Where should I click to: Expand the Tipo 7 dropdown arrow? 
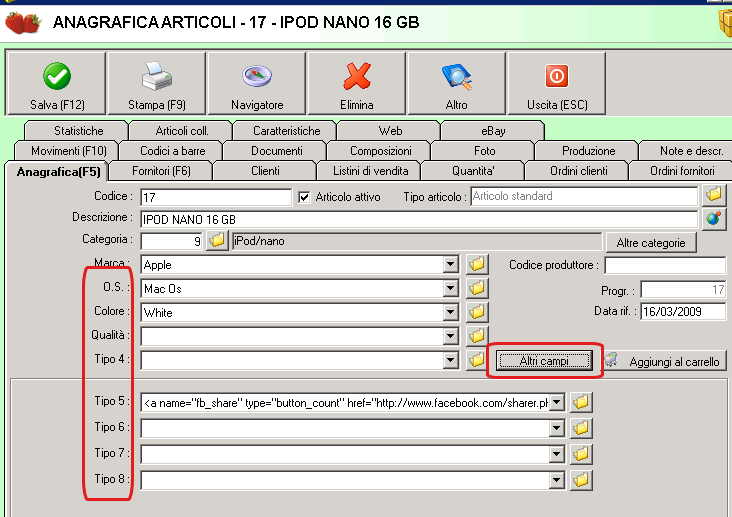pos(556,454)
